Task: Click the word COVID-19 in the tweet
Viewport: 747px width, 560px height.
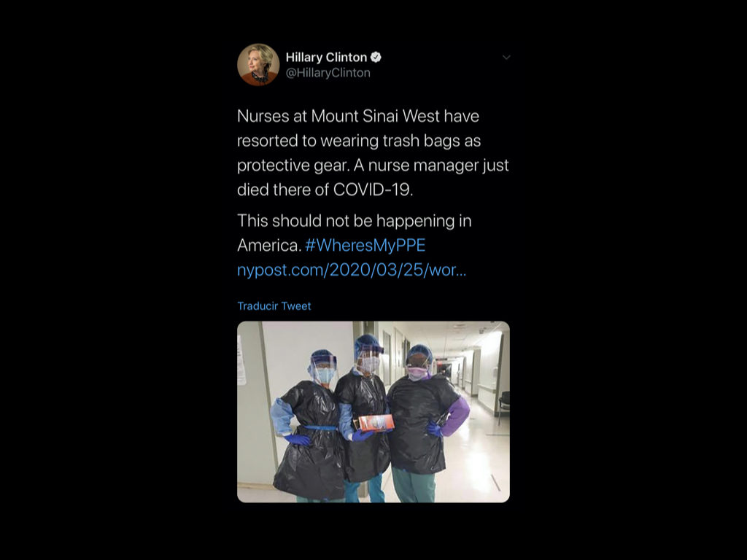Action: 371,190
